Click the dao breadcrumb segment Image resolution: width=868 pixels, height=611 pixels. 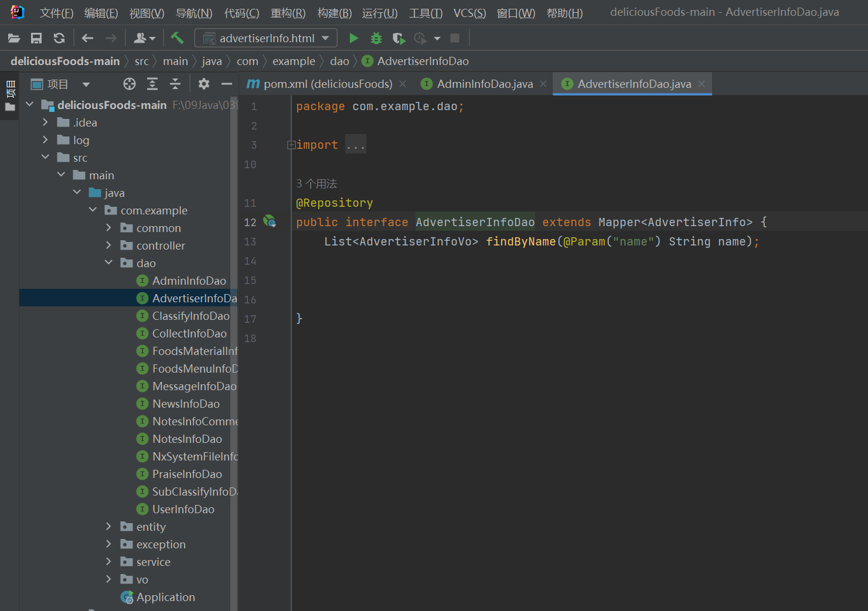pyautogui.click(x=339, y=61)
